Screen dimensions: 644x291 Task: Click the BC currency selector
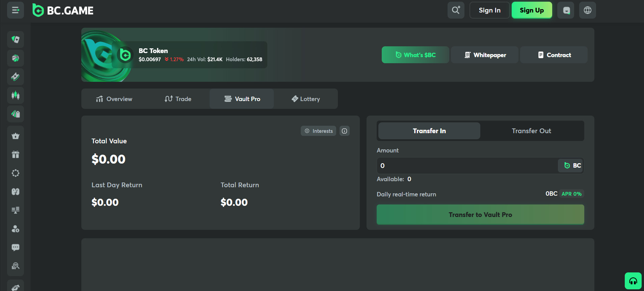(572, 166)
